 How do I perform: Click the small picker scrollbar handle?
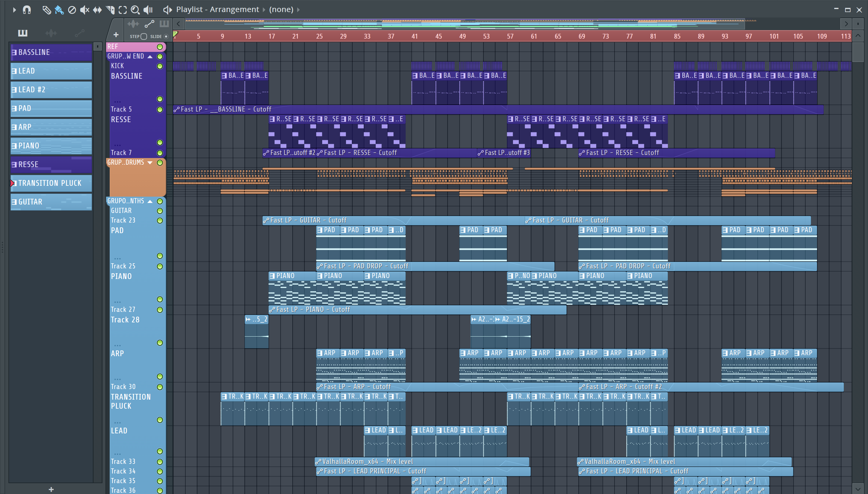(x=97, y=46)
